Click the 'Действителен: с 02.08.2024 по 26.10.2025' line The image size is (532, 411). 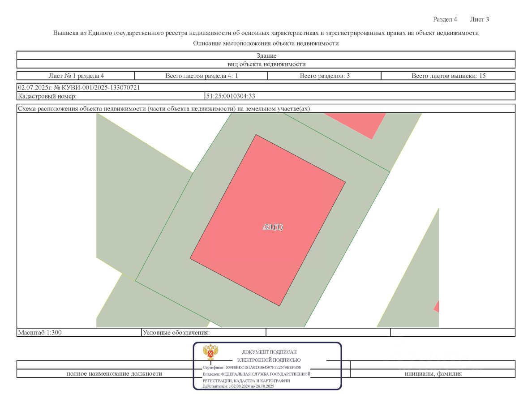point(238,386)
